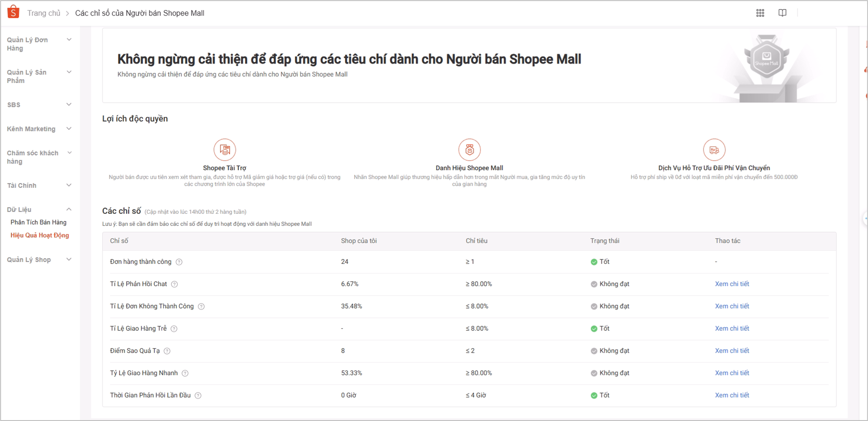Viewport: 868px width, 421px height.
Task: Open the book guide icon
Action: pos(782,13)
